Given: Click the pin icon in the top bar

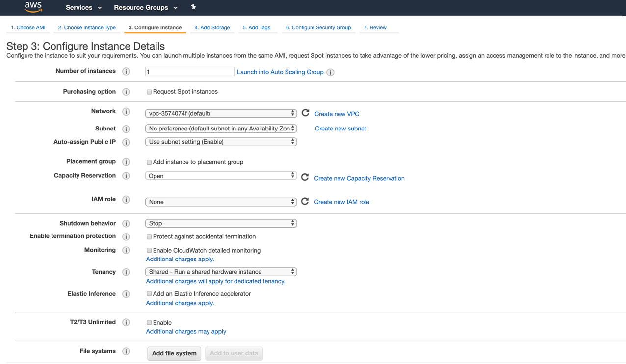Looking at the screenshot, I should pyautogui.click(x=193, y=7).
